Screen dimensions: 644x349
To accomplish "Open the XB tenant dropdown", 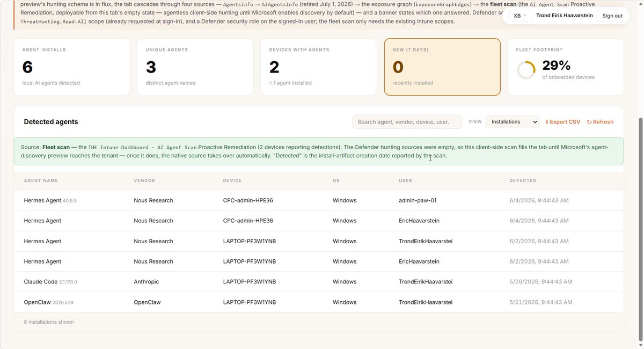I will pyautogui.click(x=519, y=16).
